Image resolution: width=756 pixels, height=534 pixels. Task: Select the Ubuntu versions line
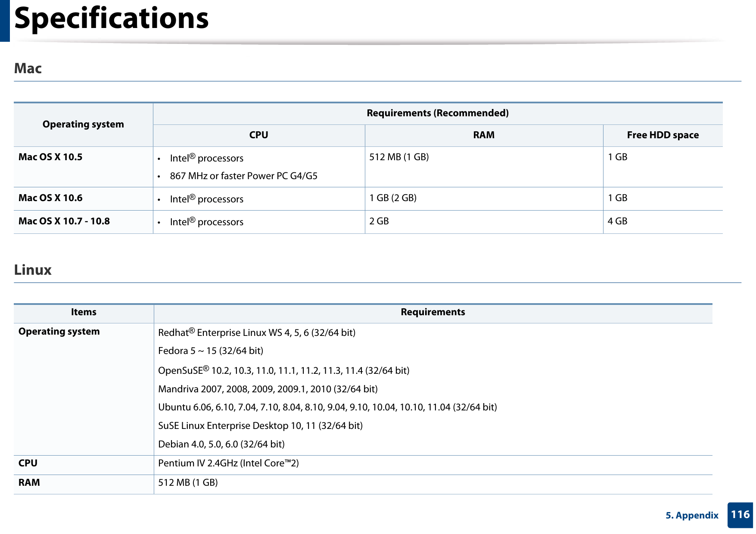tap(327, 407)
